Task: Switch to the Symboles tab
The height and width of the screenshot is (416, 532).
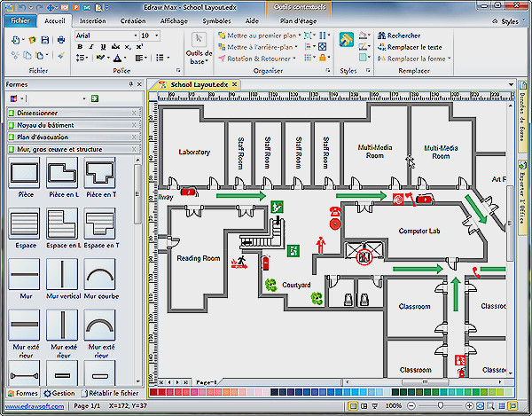Action: pyautogui.click(x=216, y=20)
